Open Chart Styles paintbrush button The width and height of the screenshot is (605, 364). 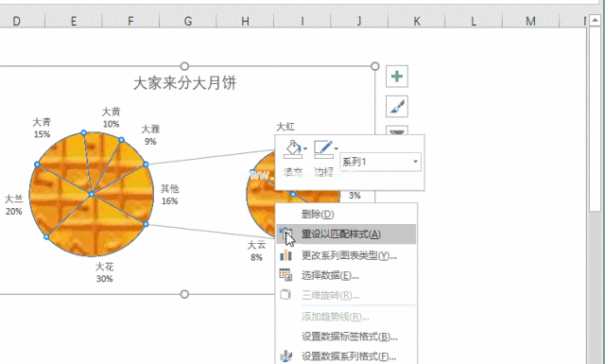pyautogui.click(x=397, y=106)
